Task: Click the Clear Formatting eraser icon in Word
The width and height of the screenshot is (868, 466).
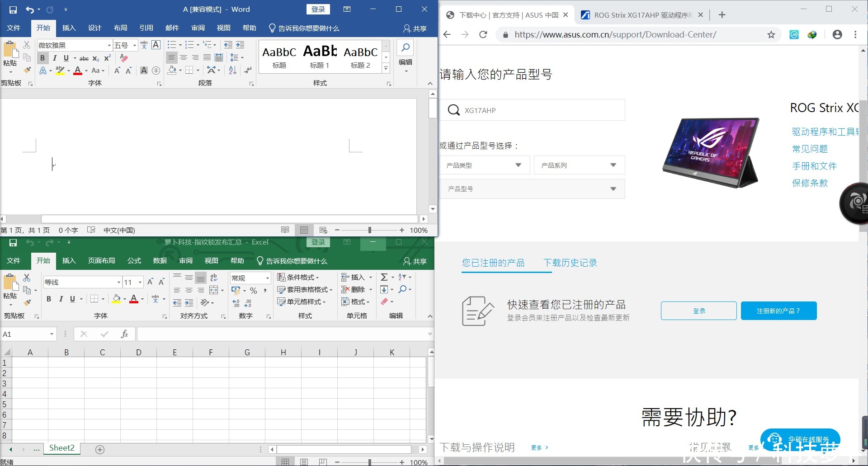Action: [123, 58]
